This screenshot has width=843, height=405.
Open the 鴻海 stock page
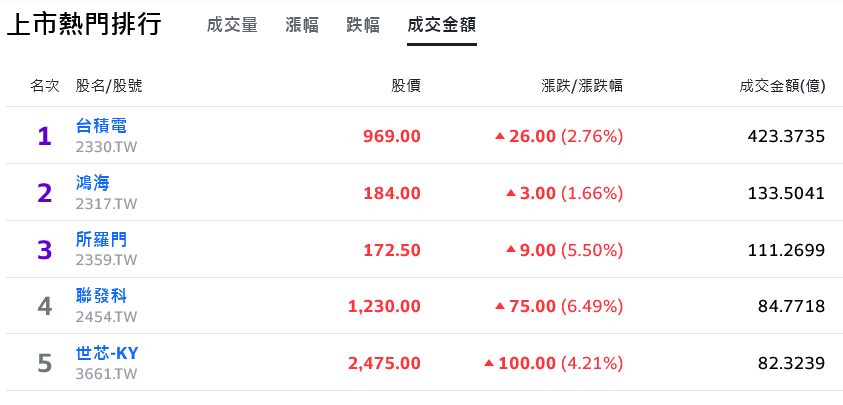pyautogui.click(x=93, y=183)
